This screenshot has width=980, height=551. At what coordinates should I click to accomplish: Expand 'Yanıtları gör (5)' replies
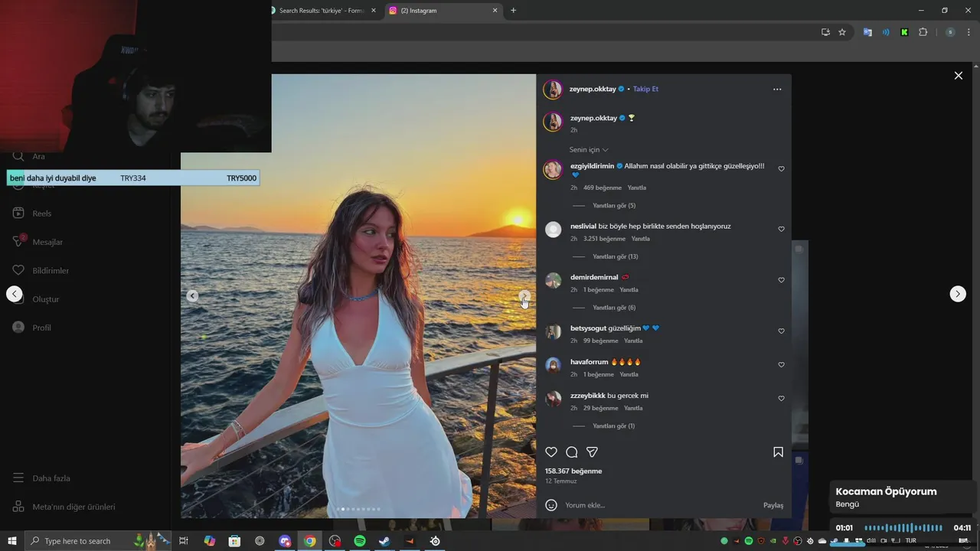[614, 206]
